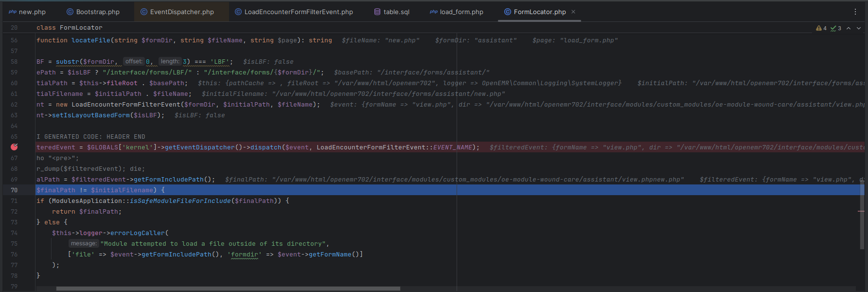Open the table.sql tab

coord(391,12)
